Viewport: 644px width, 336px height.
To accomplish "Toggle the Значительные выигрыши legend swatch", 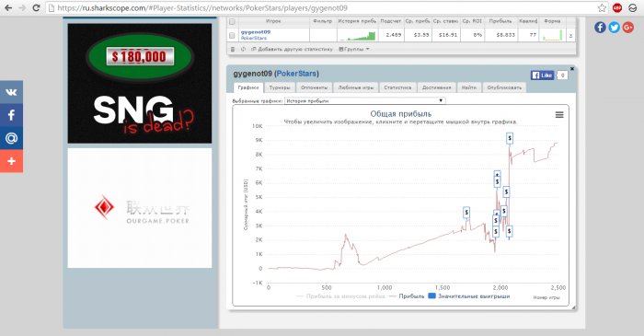I will pyautogui.click(x=431, y=295).
